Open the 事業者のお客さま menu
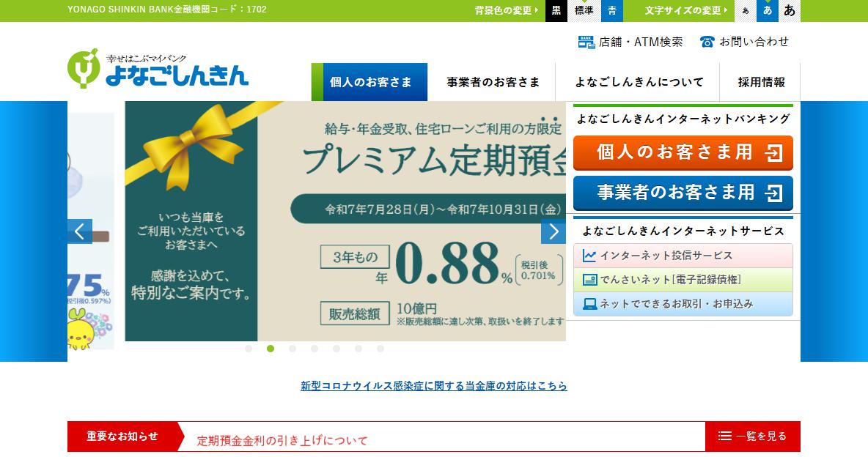This screenshot has width=868, height=457. point(492,82)
